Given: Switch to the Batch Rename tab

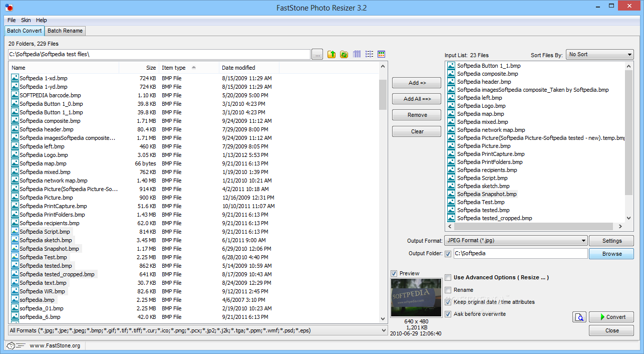Looking at the screenshot, I should pyautogui.click(x=65, y=31).
